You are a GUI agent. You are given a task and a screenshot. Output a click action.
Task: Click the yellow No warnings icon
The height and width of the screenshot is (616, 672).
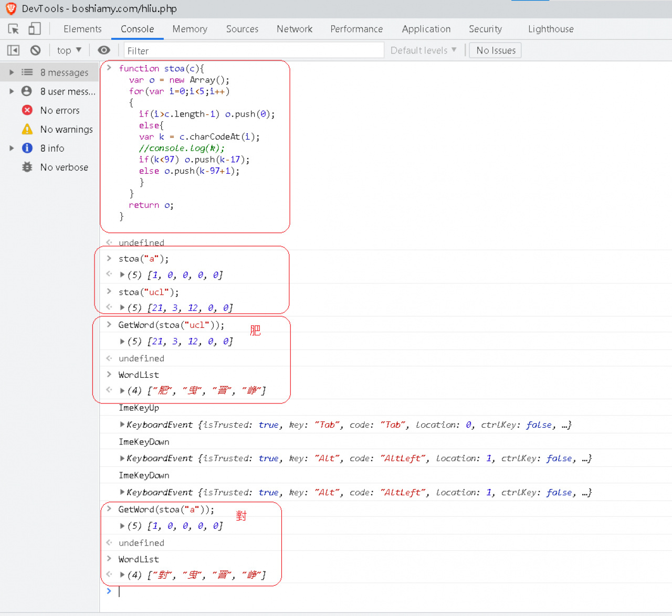(x=27, y=129)
